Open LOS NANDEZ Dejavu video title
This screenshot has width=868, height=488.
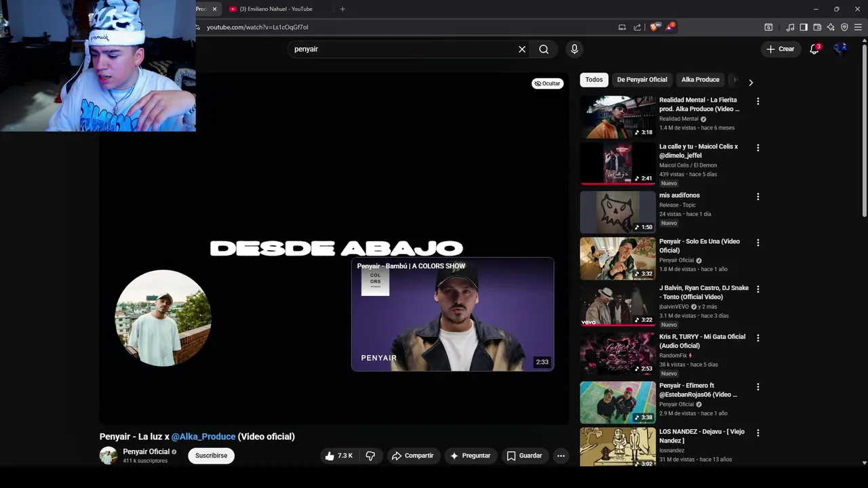click(702, 436)
